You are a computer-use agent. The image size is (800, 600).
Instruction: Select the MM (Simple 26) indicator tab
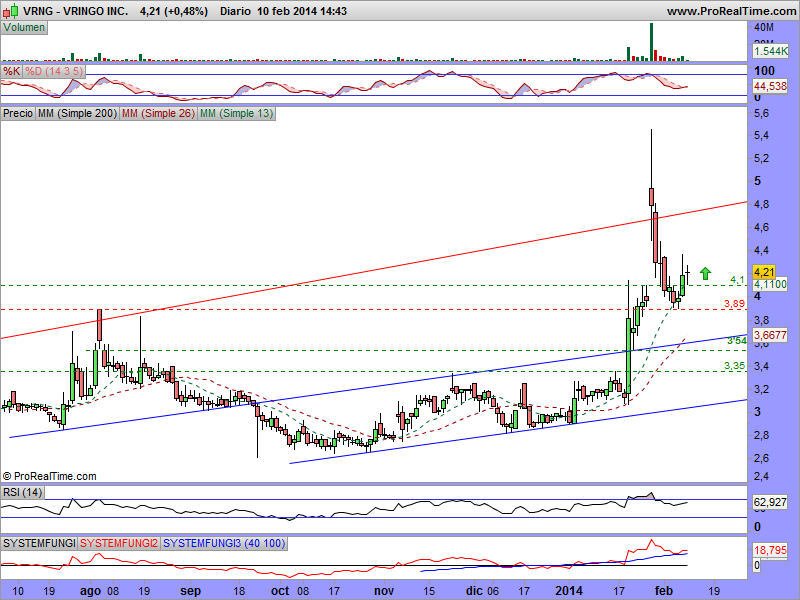[x=157, y=114]
